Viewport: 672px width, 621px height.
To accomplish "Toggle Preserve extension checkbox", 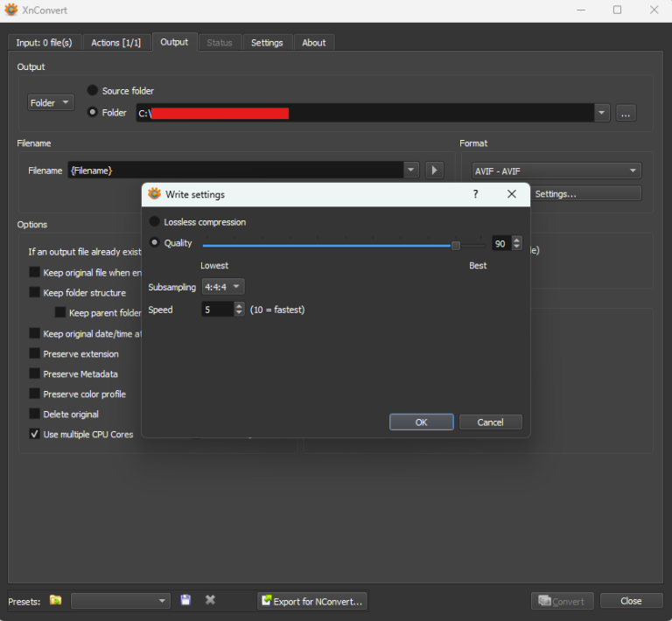I will [x=34, y=353].
